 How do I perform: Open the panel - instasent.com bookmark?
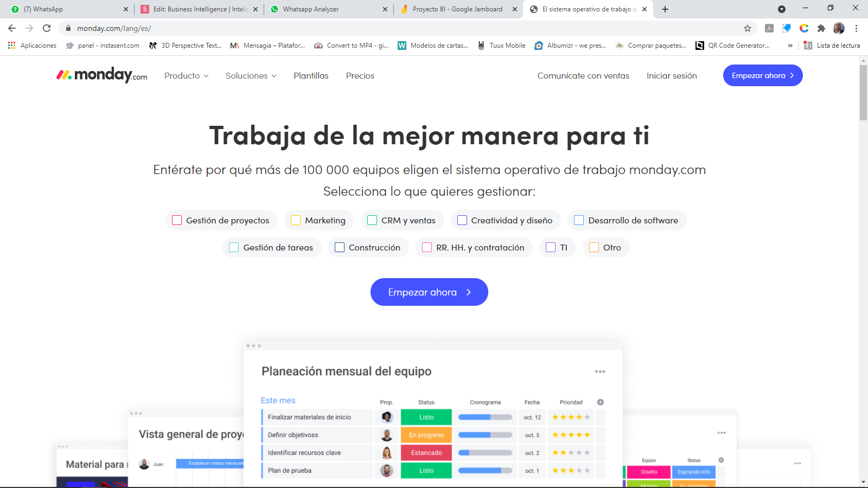coord(103,46)
